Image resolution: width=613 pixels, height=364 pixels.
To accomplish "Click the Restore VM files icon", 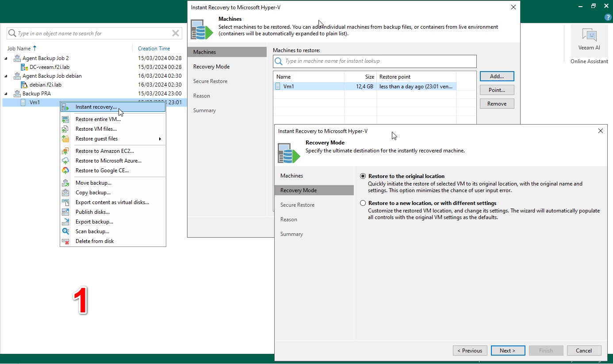I will coord(65,129).
